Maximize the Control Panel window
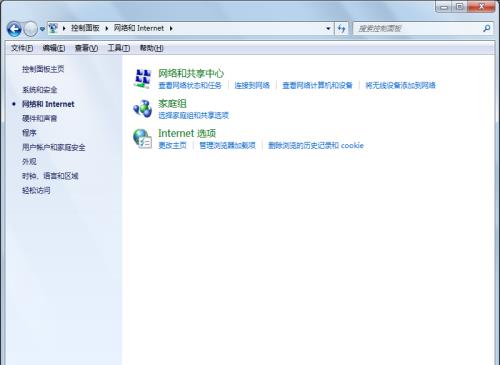Screen dimensions: 500x365 (x=460, y=7)
